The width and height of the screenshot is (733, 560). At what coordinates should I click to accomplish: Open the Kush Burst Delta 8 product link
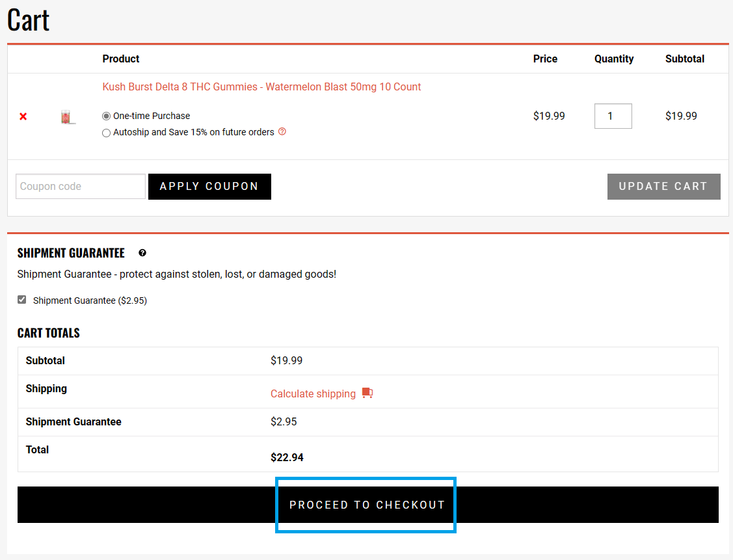[x=261, y=87]
